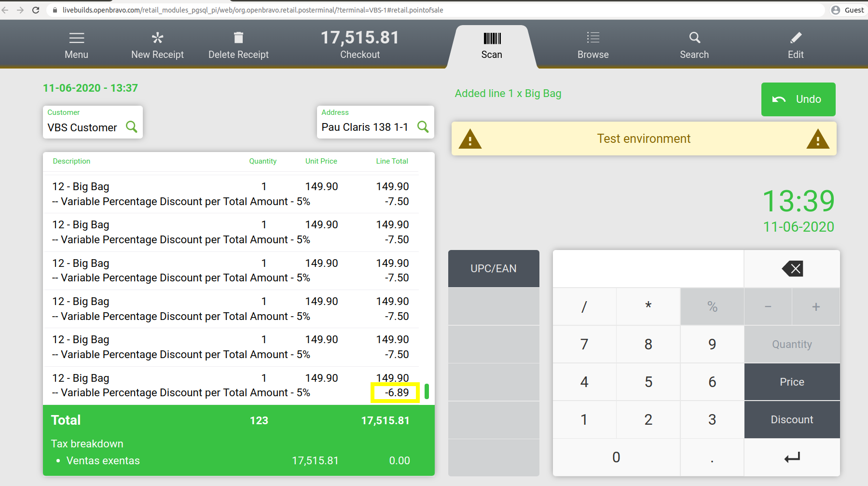The width and height of the screenshot is (868, 486).
Task: Click the backspace key on keypad
Action: point(792,268)
